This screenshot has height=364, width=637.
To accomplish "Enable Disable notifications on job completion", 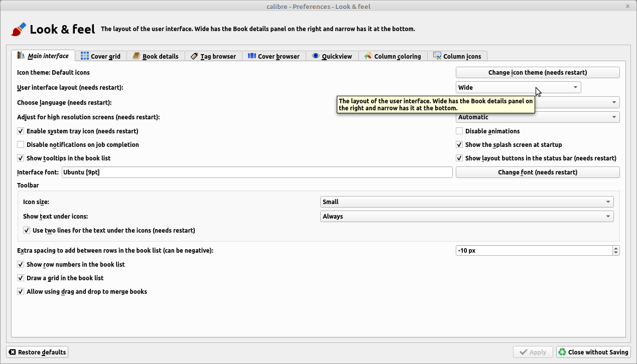I will click(21, 144).
